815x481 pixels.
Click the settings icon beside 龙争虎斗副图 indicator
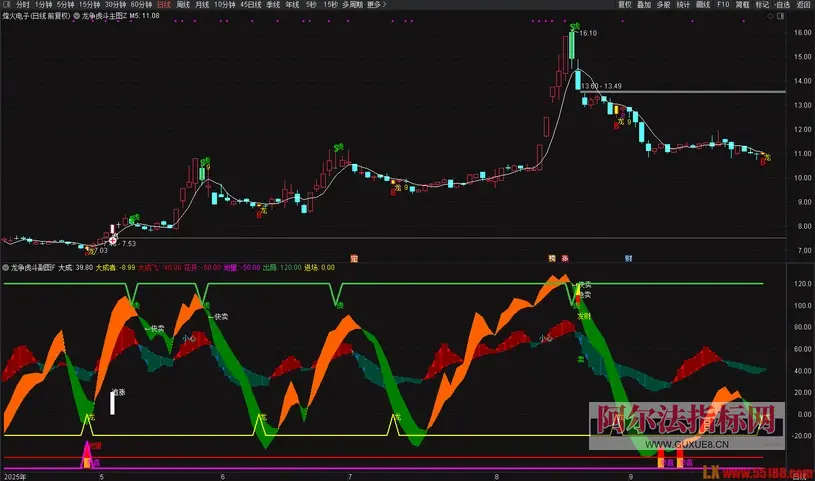(6, 268)
